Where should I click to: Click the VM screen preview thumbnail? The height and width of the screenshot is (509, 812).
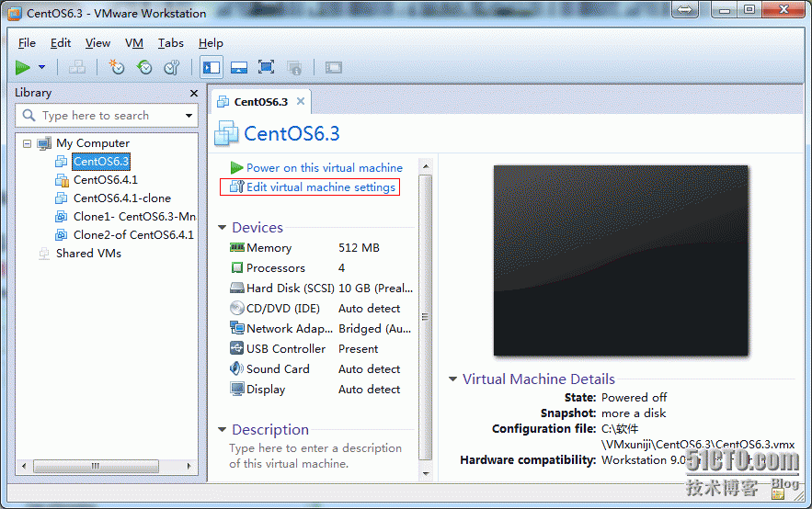[621, 260]
